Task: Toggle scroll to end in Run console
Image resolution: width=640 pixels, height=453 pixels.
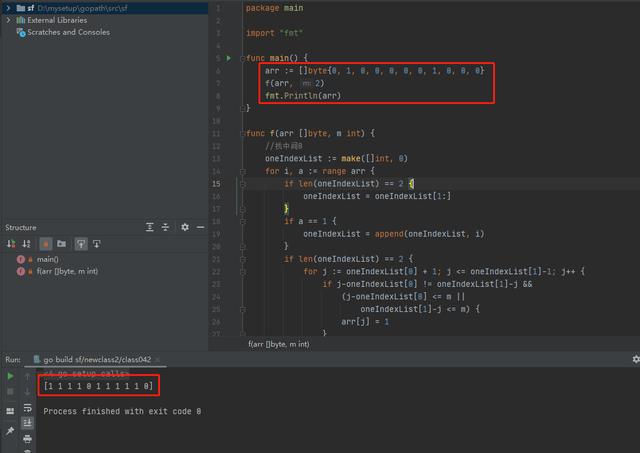Action: [x=28, y=421]
